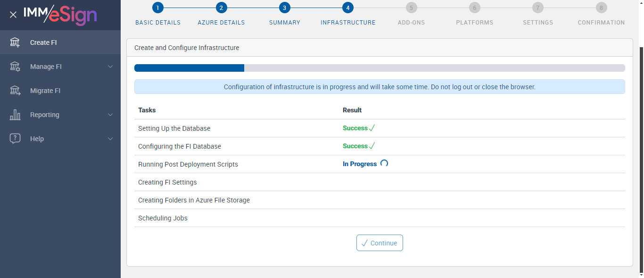This screenshot has height=278, width=644.
Task: Click the Reporting bar chart icon
Action: pos(15,115)
